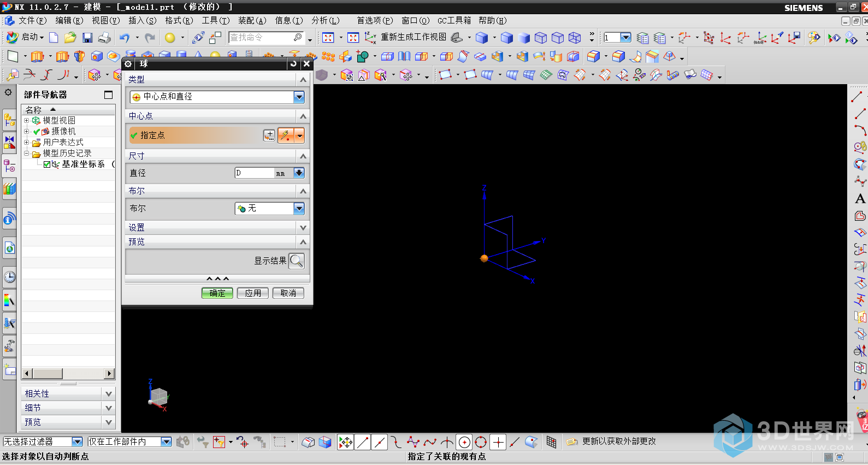868x465 pixels.
Task: Expand the 模型视图 tree node
Action: [x=26, y=120]
